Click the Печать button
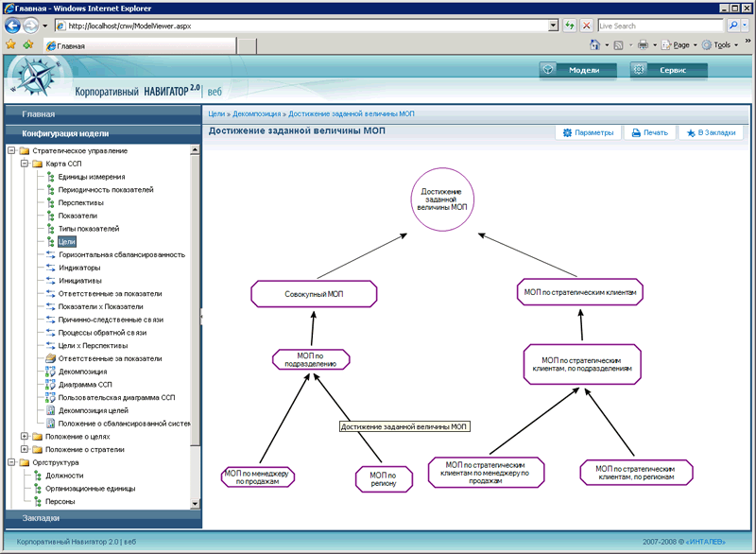756x554 pixels. 649,132
